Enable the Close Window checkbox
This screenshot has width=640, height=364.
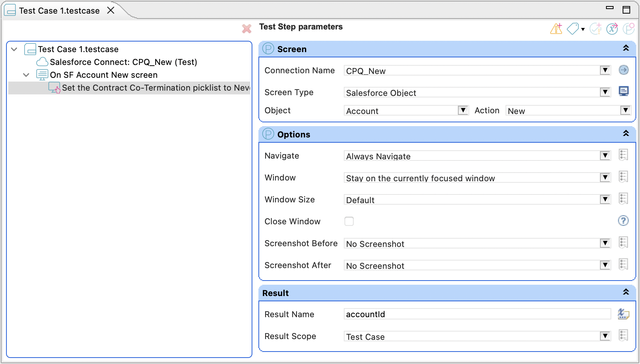click(x=349, y=221)
